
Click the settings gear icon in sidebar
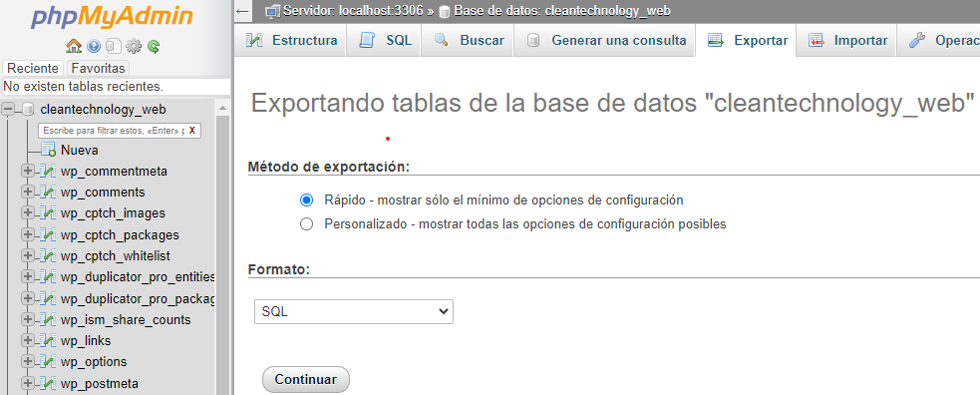[134, 46]
